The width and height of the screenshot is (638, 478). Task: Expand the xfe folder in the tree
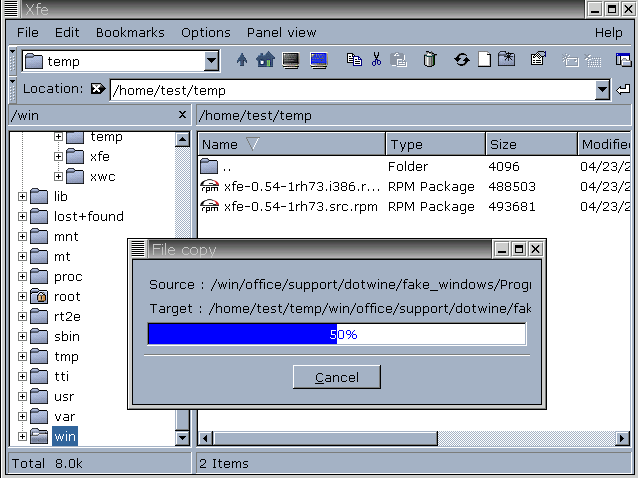click(x=58, y=157)
